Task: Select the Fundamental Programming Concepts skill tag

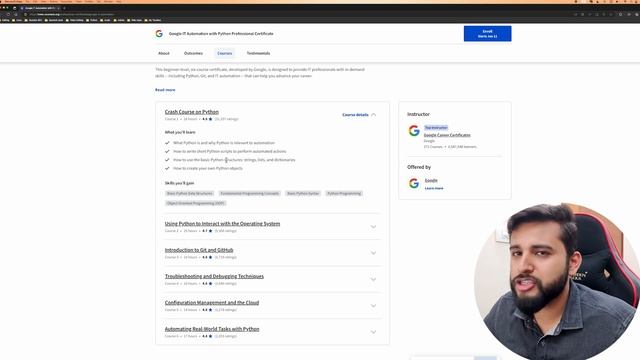Action: [249, 193]
